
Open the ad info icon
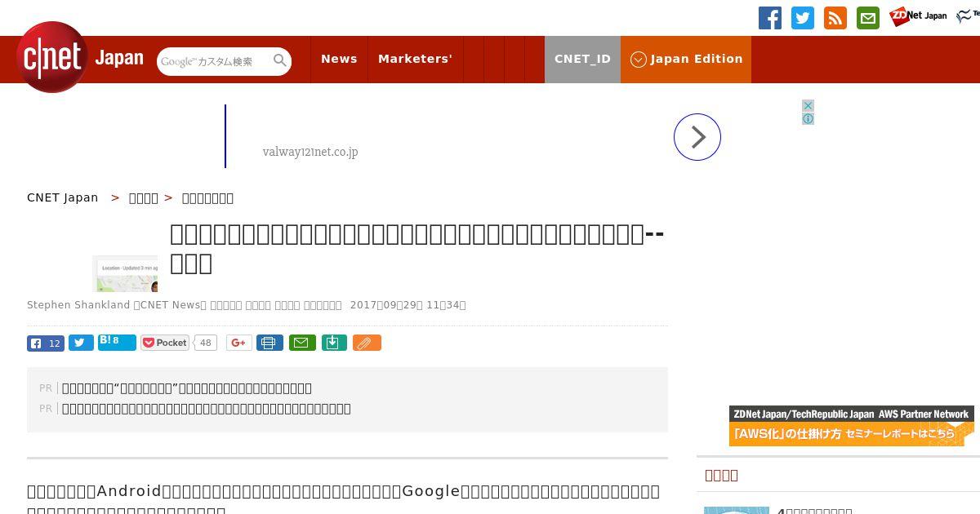[808, 119]
